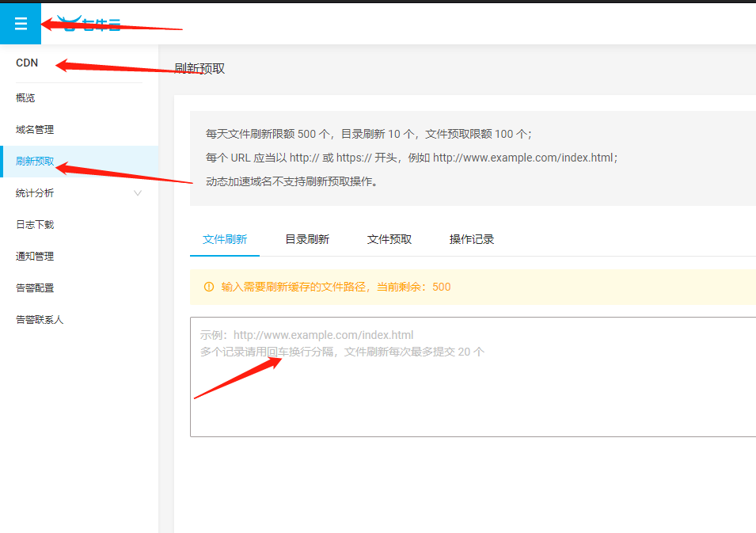Switch to the 目录刷新 tab

pyautogui.click(x=307, y=239)
